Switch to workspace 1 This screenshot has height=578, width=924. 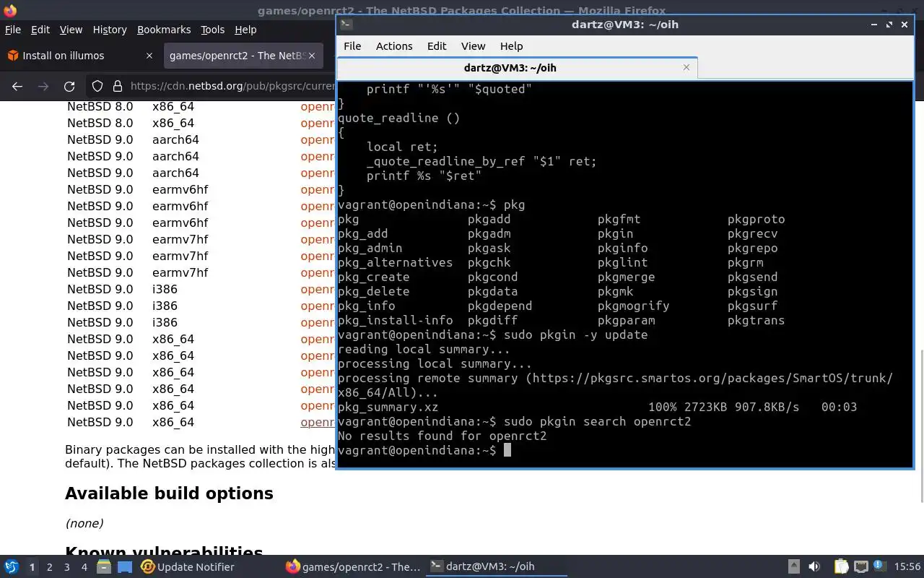coord(32,567)
